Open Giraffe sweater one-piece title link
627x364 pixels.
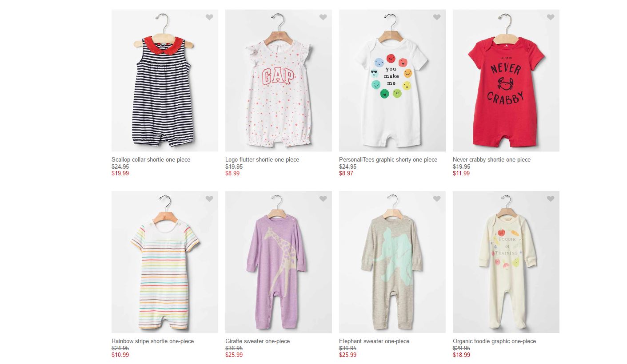(x=257, y=341)
